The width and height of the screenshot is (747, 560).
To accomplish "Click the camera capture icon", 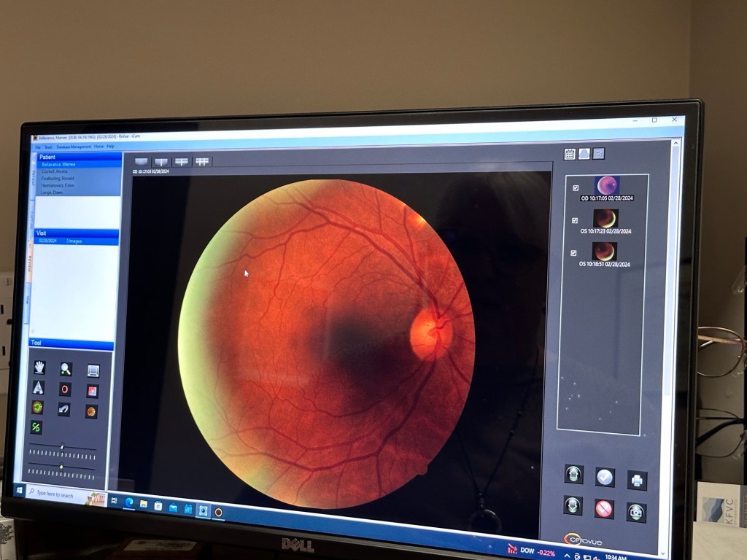I will tap(636, 513).
